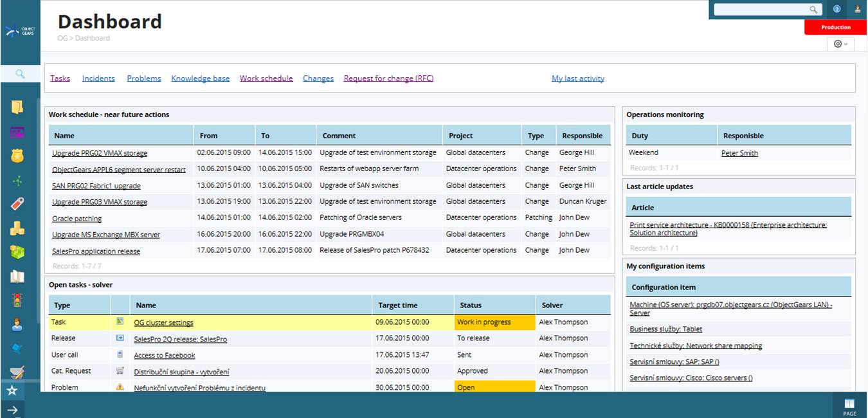The width and height of the screenshot is (868, 418).
Task: Open My last activity link
Action: [578, 78]
